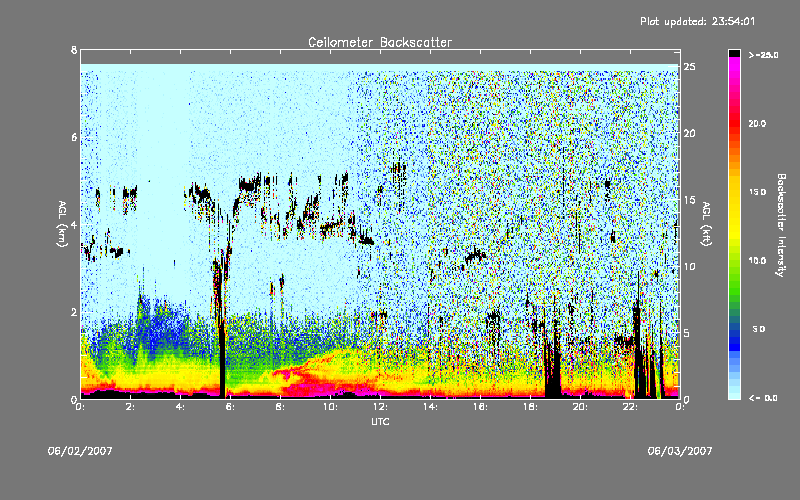Screen dimensions: 800x500
Task: Click the '8' tick on km axis
Action: click(x=74, y=50)
